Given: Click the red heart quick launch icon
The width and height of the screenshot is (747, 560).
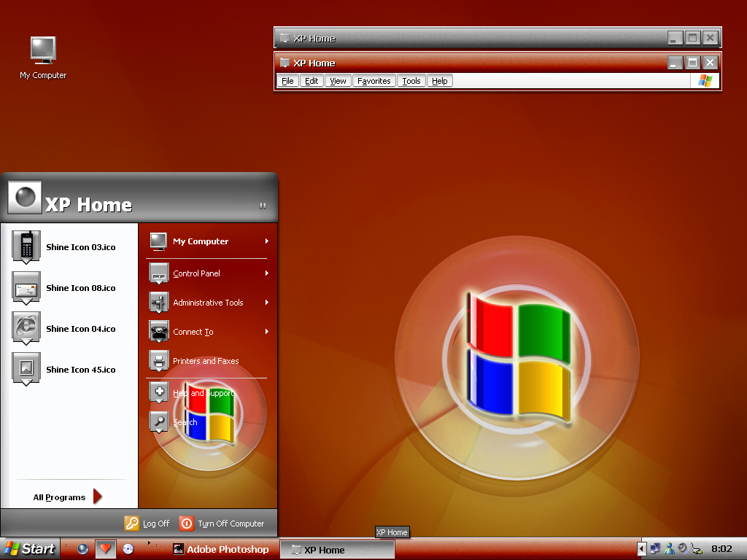Looking at the screenshot, I should click(106, 549).
